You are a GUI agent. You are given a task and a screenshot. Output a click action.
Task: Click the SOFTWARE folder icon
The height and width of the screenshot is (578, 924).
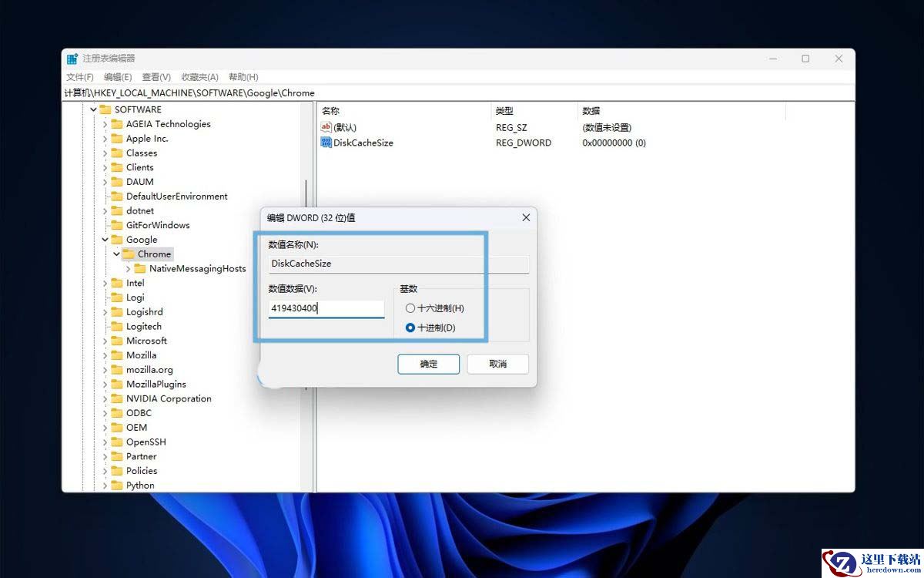coord(105,109)
